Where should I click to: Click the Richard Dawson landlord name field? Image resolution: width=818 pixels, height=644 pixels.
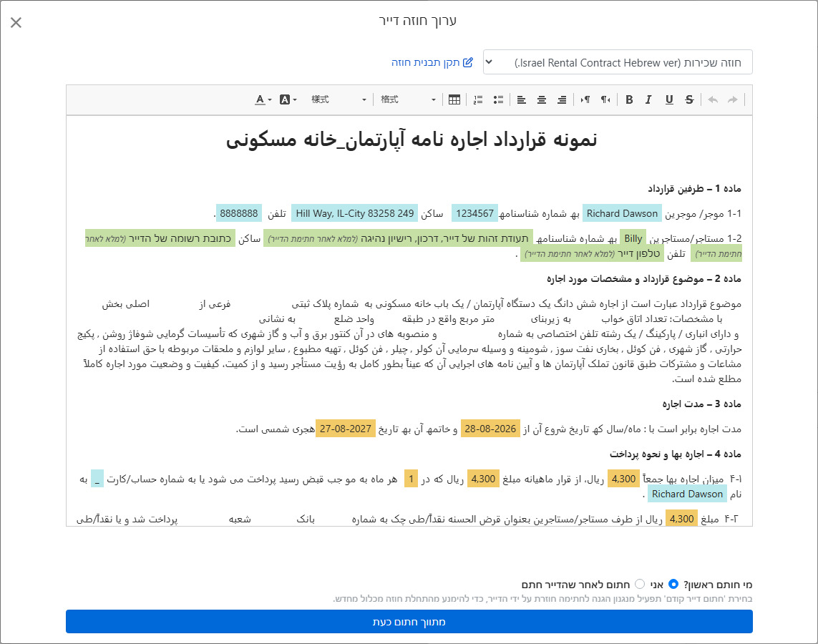[622, 213]
